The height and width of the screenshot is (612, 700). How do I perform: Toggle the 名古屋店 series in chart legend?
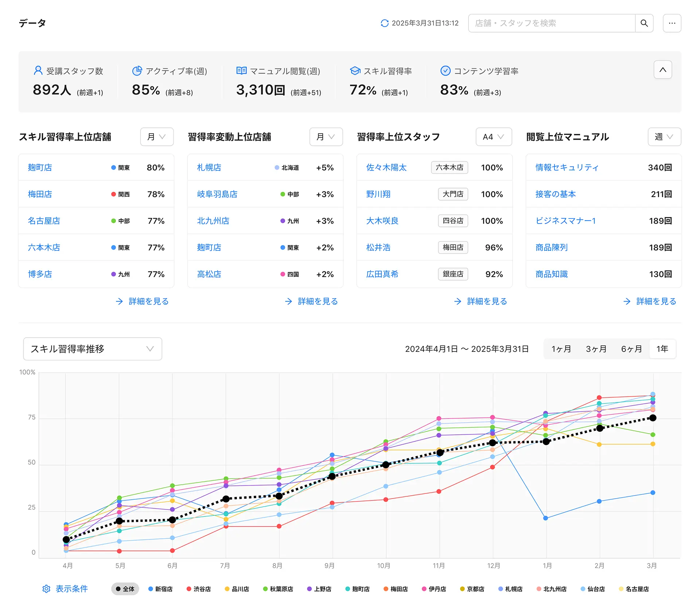click(634, 589)
